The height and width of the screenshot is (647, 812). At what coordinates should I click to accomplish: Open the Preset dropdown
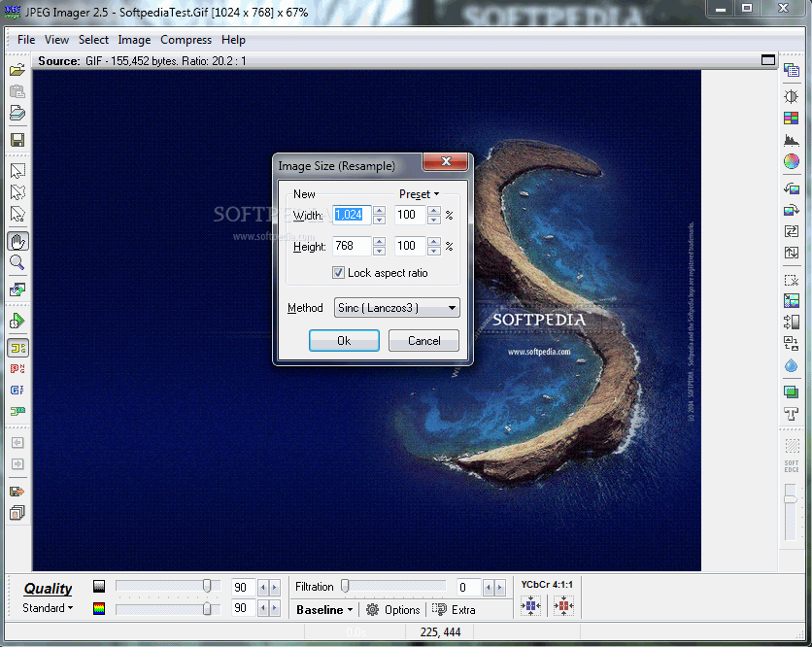coord(419,194)
